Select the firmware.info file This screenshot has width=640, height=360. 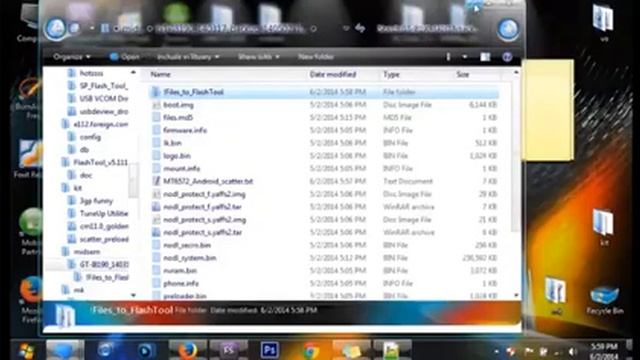tap(184, 130)
